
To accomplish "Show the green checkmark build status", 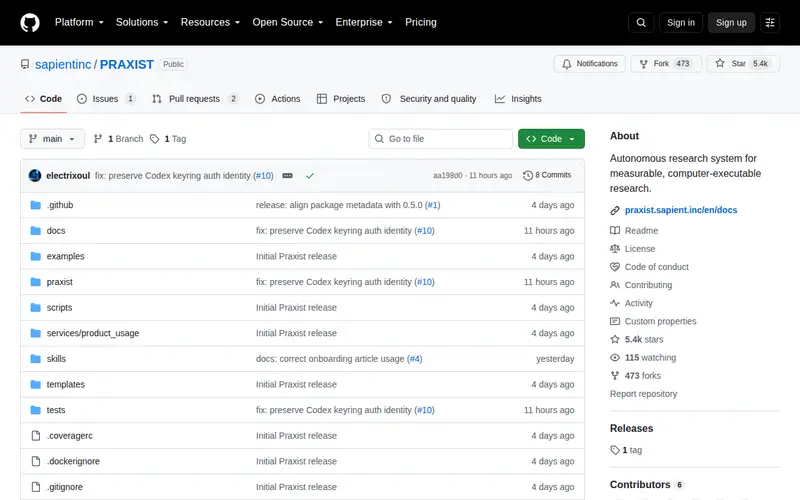I will coord(310,176).
